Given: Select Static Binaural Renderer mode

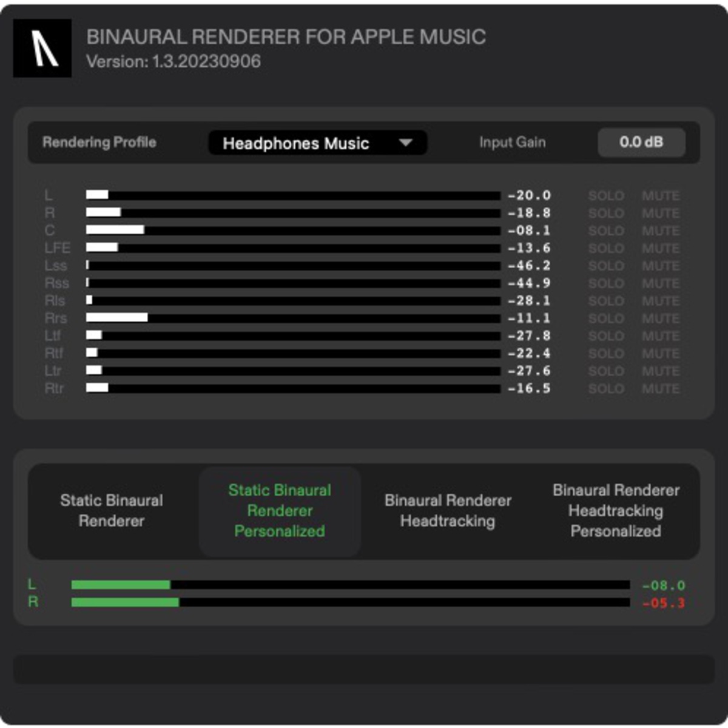Looking at the screenshot, I should pyautogui.click(x=110, y=510).
